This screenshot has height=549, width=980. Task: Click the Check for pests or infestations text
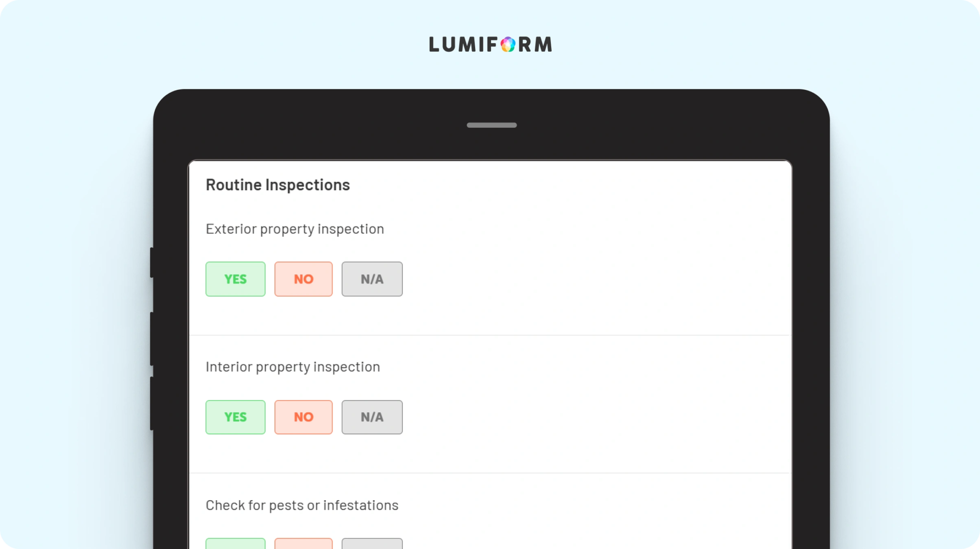[x=302, y=505]
